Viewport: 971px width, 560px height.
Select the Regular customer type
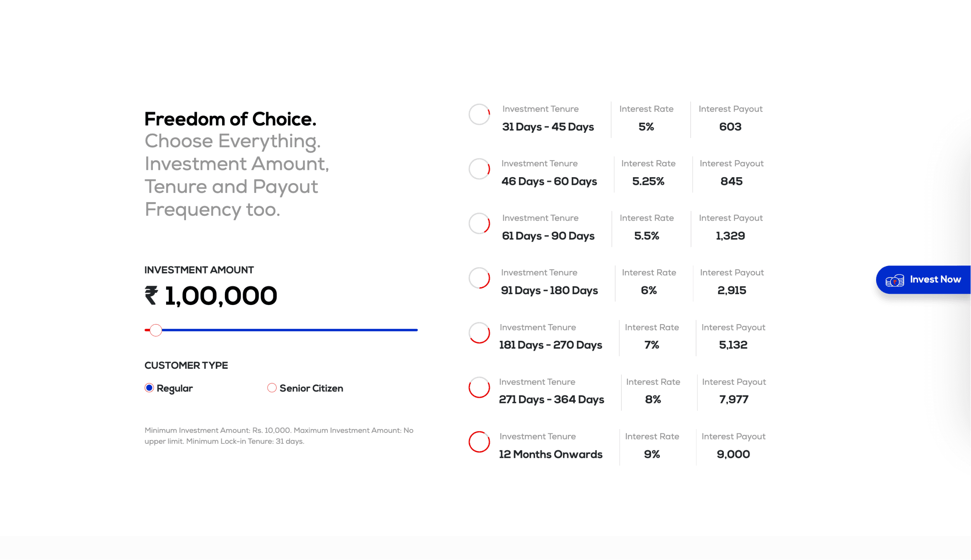click(x=149, y=388)
